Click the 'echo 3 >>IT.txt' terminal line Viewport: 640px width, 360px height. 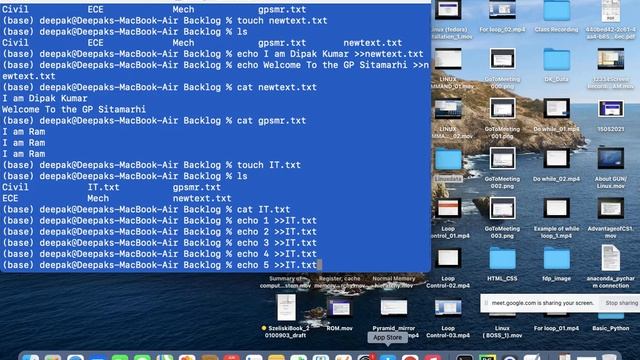pyautogui.click(x=159, y=243)
